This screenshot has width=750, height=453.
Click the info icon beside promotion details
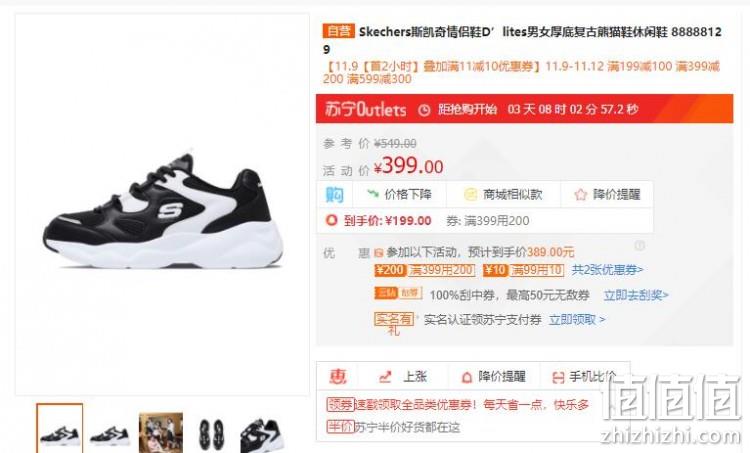pos(640,246)
